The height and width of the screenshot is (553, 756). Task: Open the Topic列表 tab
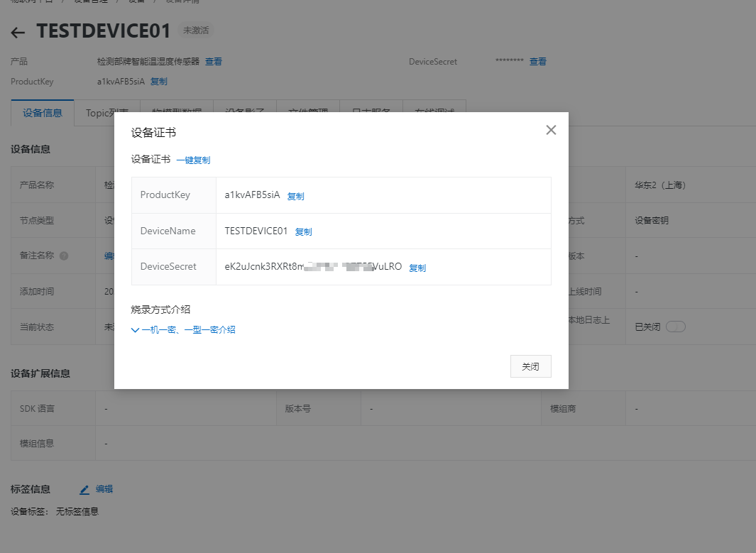[x=107, y=113]
